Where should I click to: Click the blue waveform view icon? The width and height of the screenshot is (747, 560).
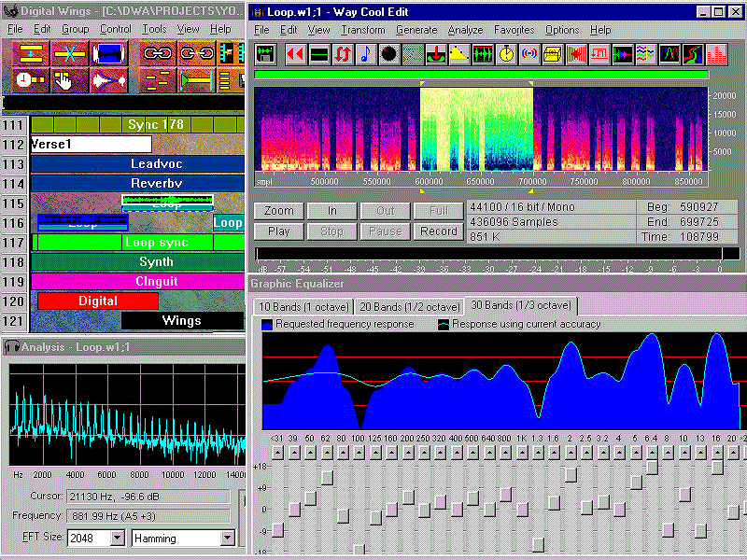[x=108, y=53]
